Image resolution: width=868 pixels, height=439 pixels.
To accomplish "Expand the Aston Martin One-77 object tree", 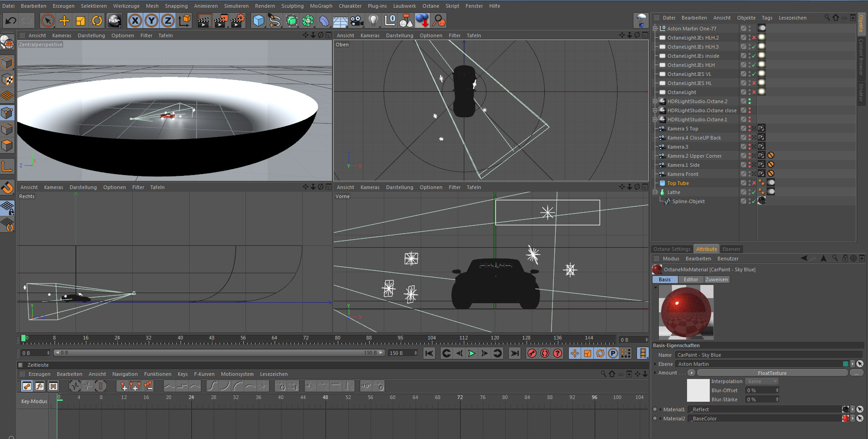I will tap(655, 28).
